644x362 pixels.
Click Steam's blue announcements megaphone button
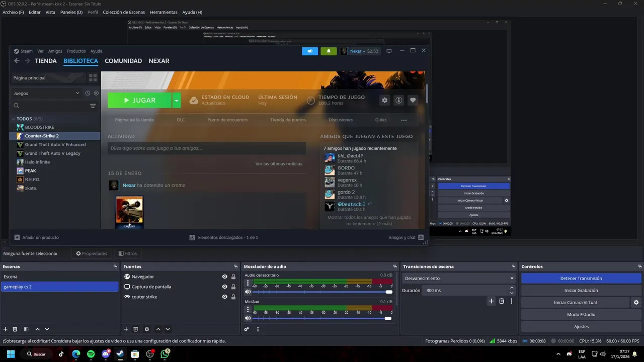coord(310,51)
